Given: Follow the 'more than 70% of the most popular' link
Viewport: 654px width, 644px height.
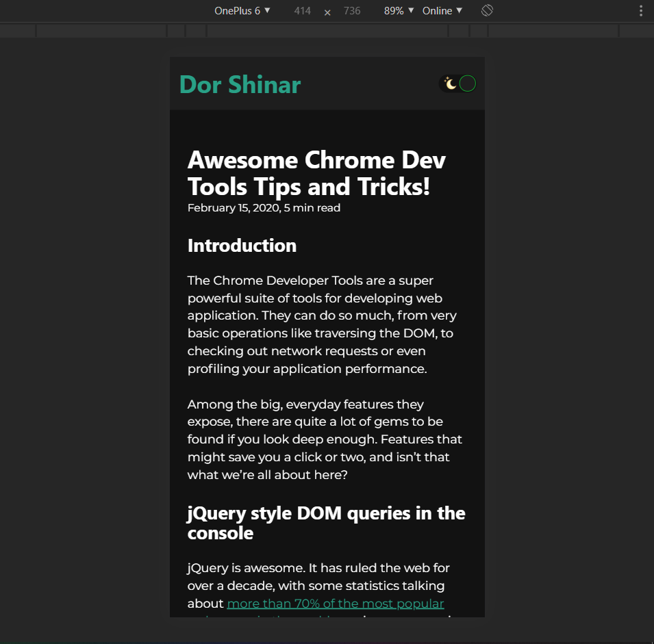Looking at the screenshot, I should (x=336, y=604).
